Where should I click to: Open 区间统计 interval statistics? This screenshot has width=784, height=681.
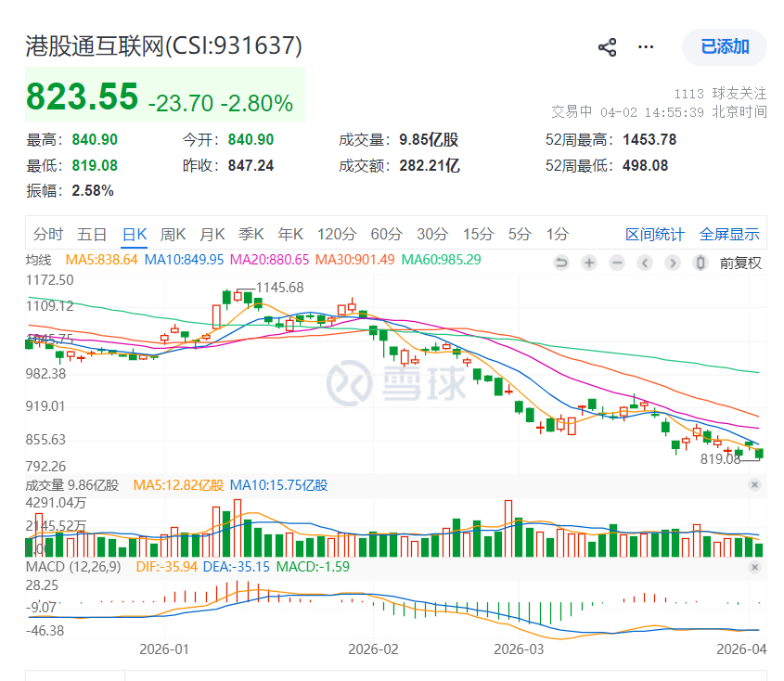(x=656, y=235)
